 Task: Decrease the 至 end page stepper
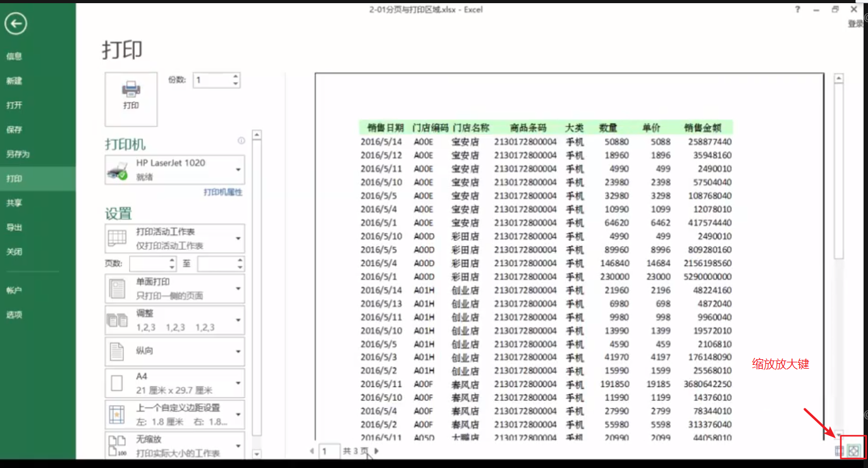point(240,268)
